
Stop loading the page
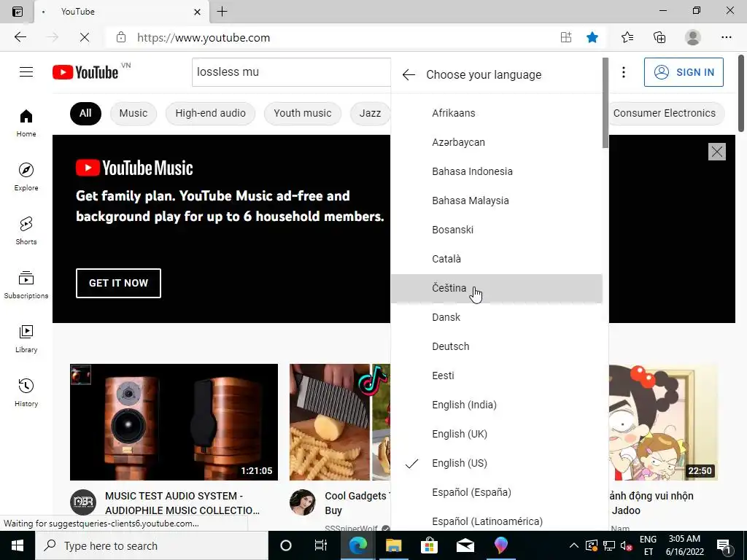click(85, 37)
